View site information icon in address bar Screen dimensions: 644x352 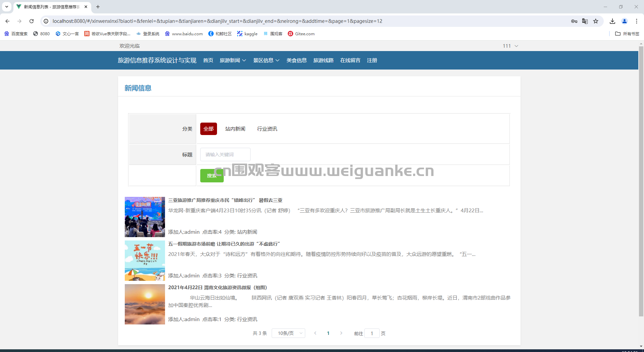(46, 21)
